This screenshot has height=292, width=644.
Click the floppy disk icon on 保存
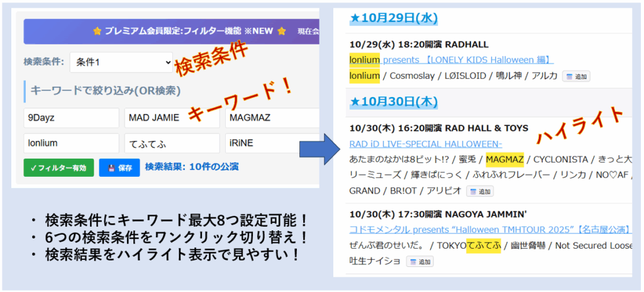(111, 167)
